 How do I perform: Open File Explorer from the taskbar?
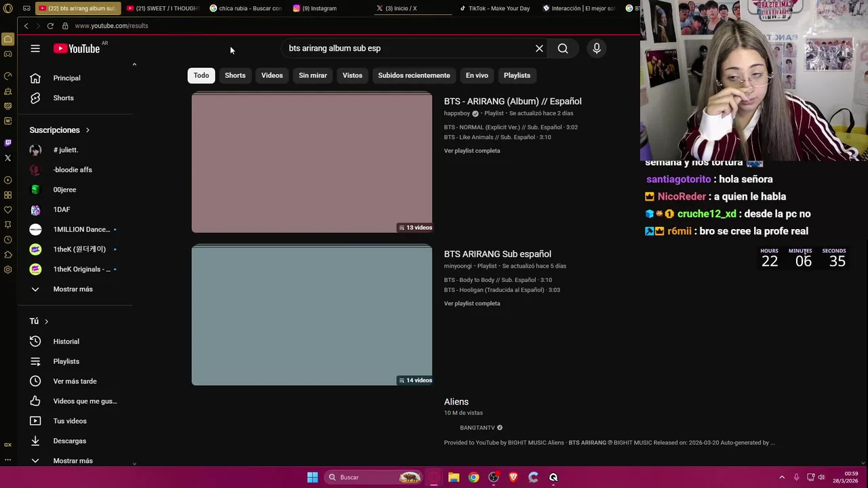pyautogui.click(x=454, y=477)
